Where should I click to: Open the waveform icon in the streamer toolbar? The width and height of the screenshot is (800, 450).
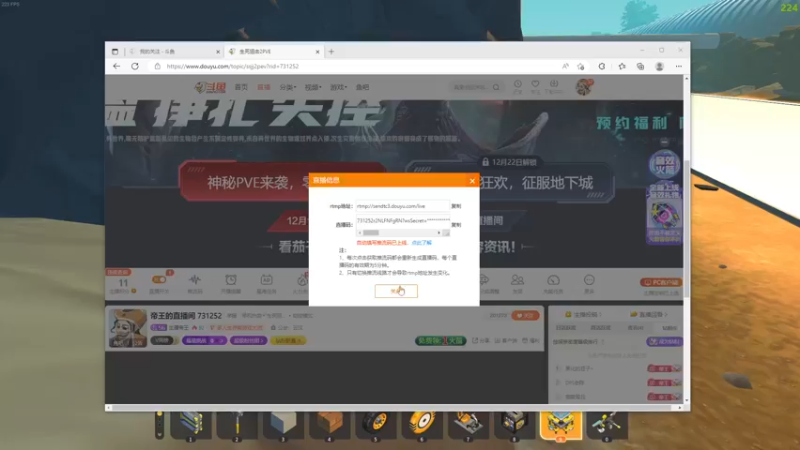click(195, 280)
